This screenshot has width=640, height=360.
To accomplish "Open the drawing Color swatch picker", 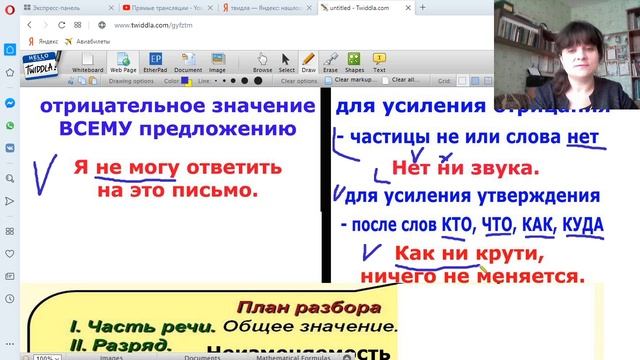I will [x=186, y=81].
